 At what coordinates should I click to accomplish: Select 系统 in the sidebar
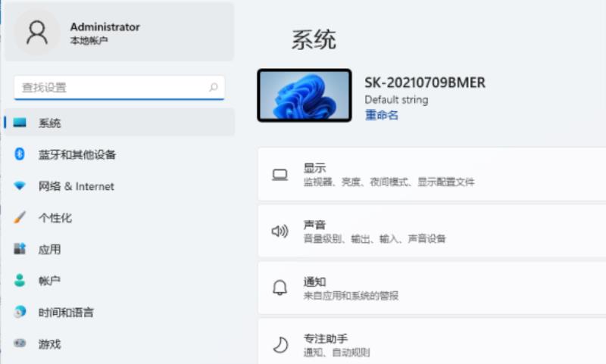click(119, 123)
